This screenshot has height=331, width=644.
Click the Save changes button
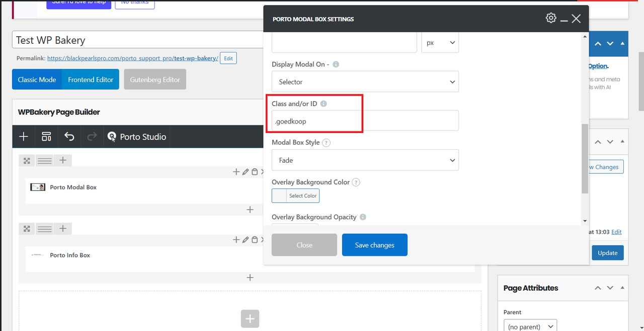tap(375, 245)
